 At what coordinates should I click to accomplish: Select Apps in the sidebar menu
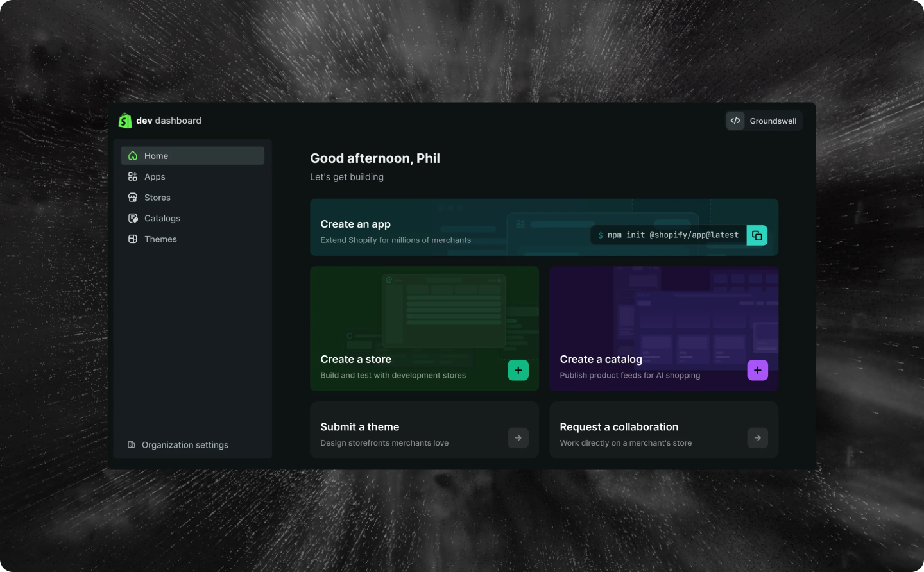(x=193, y=176)
